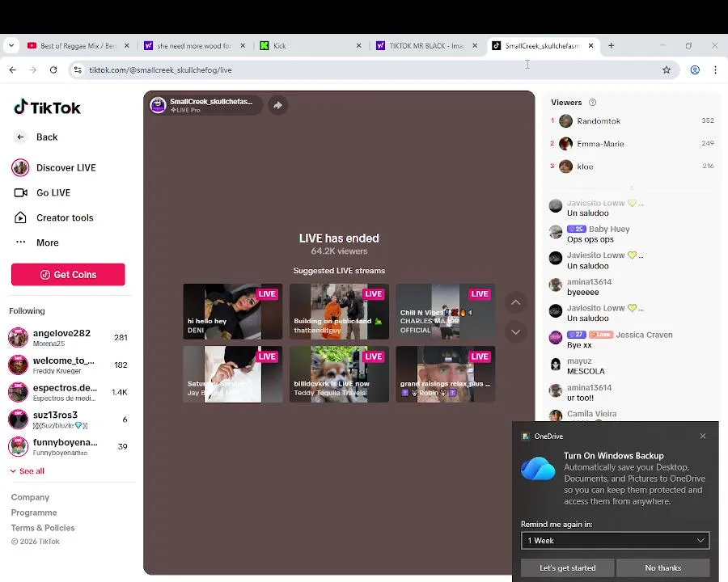The height and width of the screenshot is (582, 728).
Task: Switch to she need more wood tab
Action: click(194, 45)
